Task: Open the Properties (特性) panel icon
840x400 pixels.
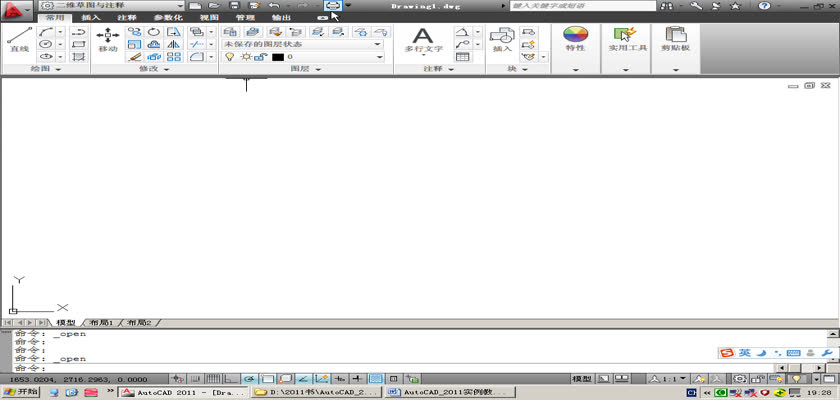Action: (x=575, y=40)
